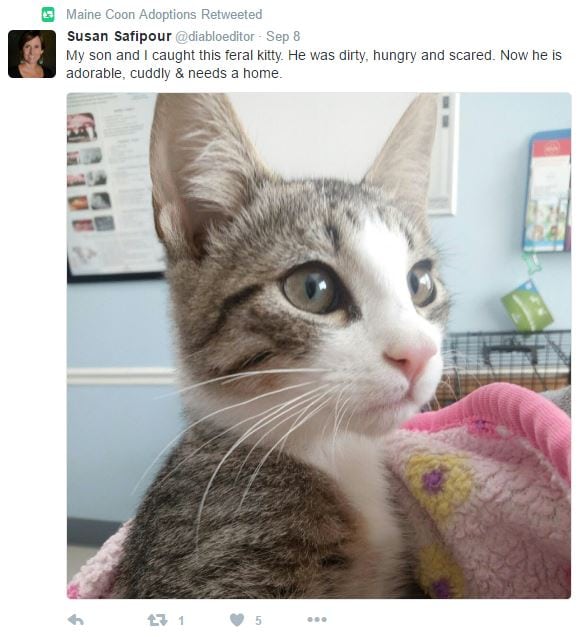This screenshot has width=583, height=637.
Task: Click the green tag in photo background
Action: pyautogui.click(x=527, y=306)
